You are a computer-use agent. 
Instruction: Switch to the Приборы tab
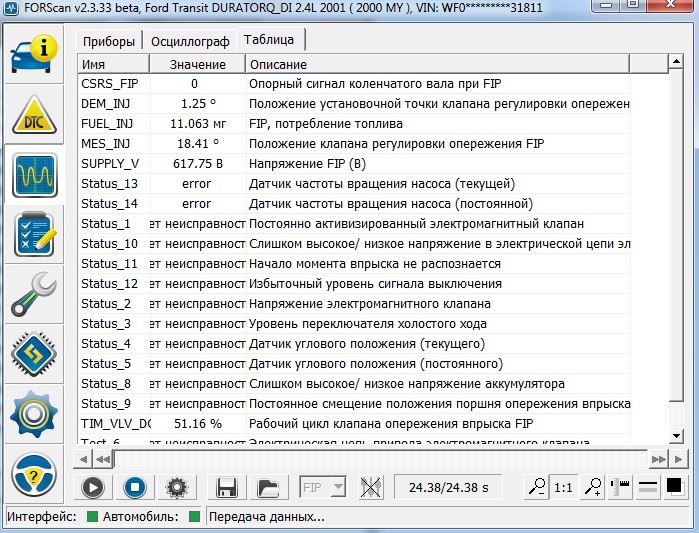tap(109, 41)
